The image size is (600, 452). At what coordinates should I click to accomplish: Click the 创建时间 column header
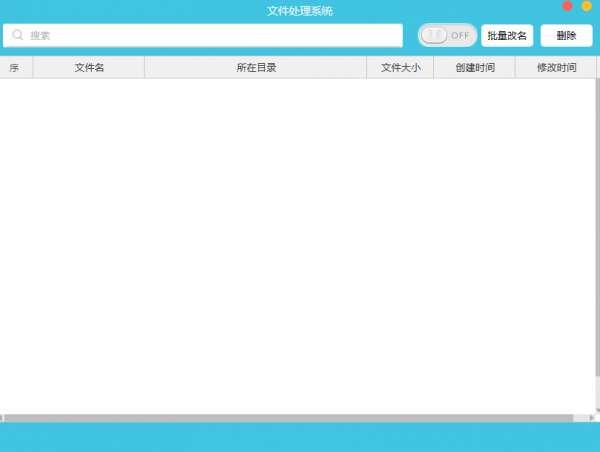[474, 68]
